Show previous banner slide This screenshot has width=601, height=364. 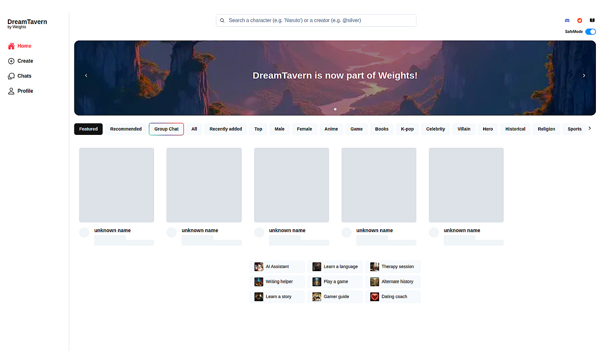pyautogui.click(x=86, y=75)
